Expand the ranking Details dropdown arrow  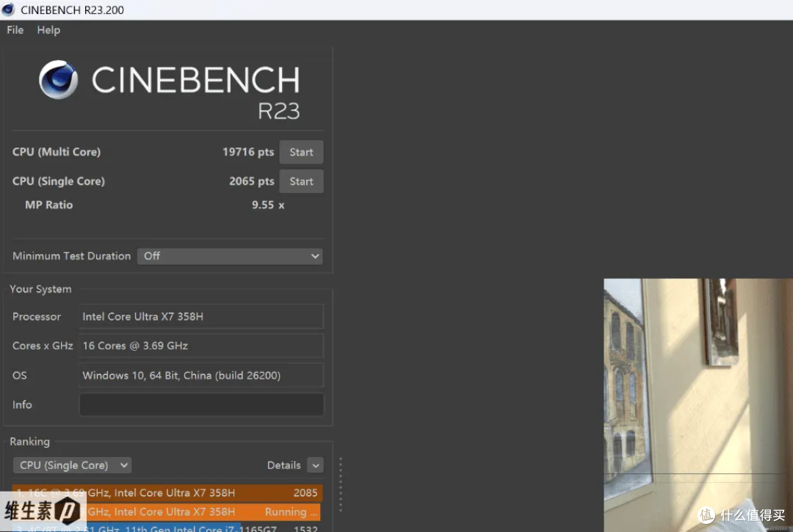tap(316, 465)
